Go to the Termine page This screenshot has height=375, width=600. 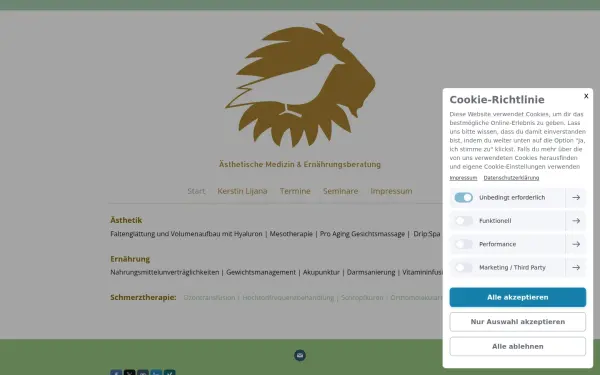coord(295,191)
